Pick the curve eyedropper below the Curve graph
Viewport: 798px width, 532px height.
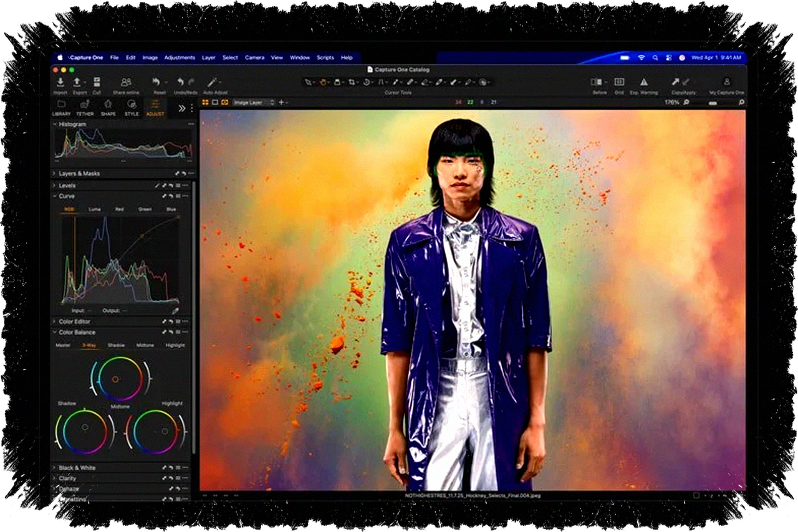(x=175, y=310)
